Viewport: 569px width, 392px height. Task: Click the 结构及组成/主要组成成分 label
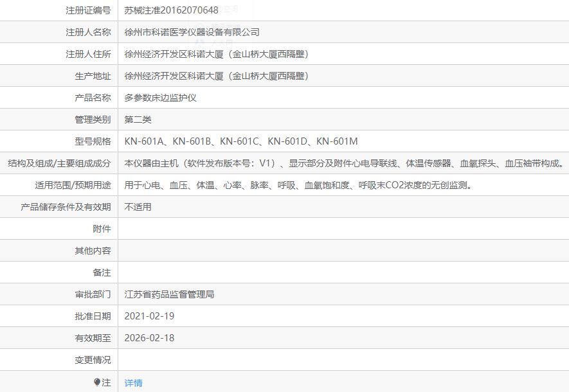(59, 163)
